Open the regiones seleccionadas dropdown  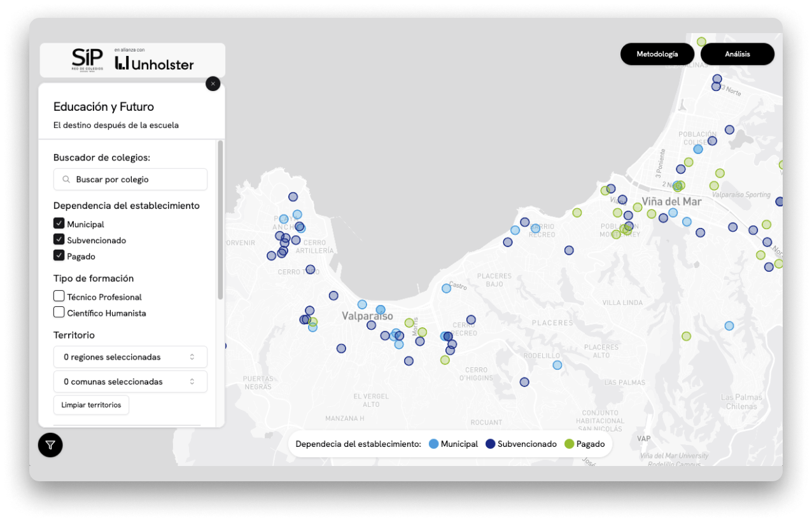[130, 357]
